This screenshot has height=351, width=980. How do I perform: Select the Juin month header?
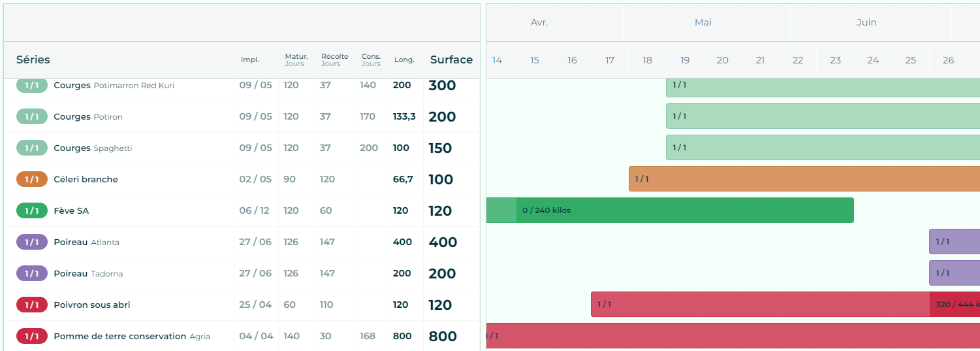(x=866, y=22)
